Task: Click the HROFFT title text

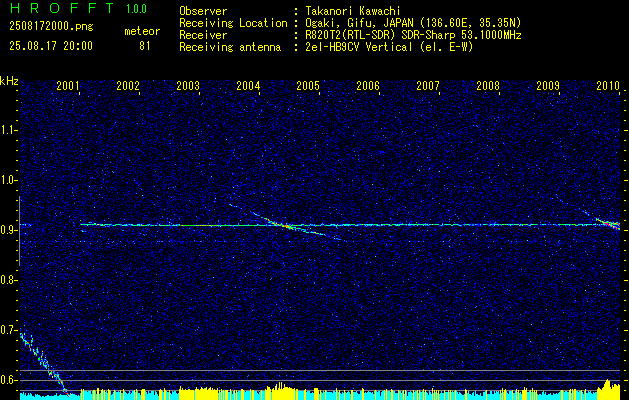Action: (x=62, y=8)
